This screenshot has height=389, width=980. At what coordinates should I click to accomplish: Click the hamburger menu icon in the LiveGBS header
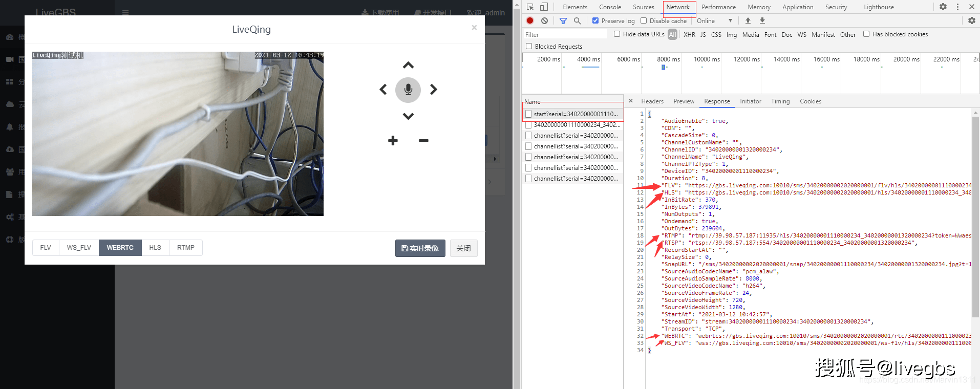125,13
